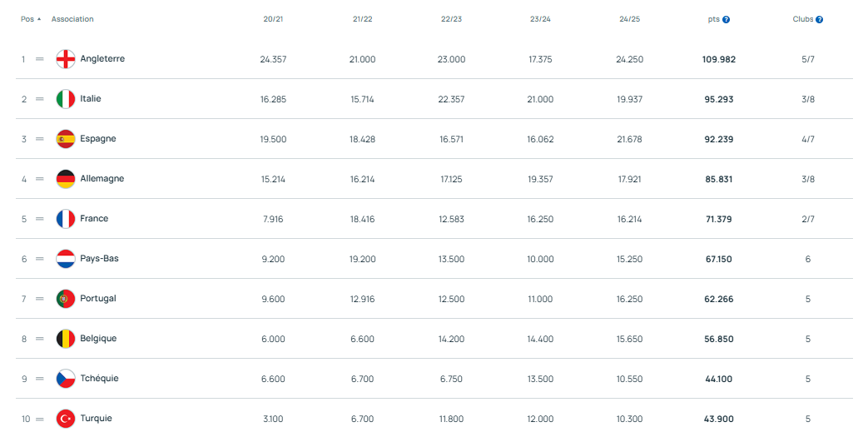Click the France flag icon

pyautogui.click(x=66, y=219)
